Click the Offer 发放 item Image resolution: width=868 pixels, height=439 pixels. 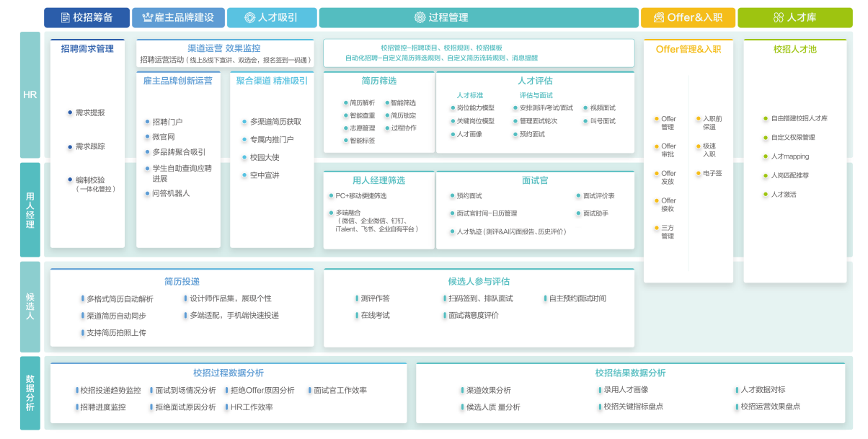[x=668, y=177]
